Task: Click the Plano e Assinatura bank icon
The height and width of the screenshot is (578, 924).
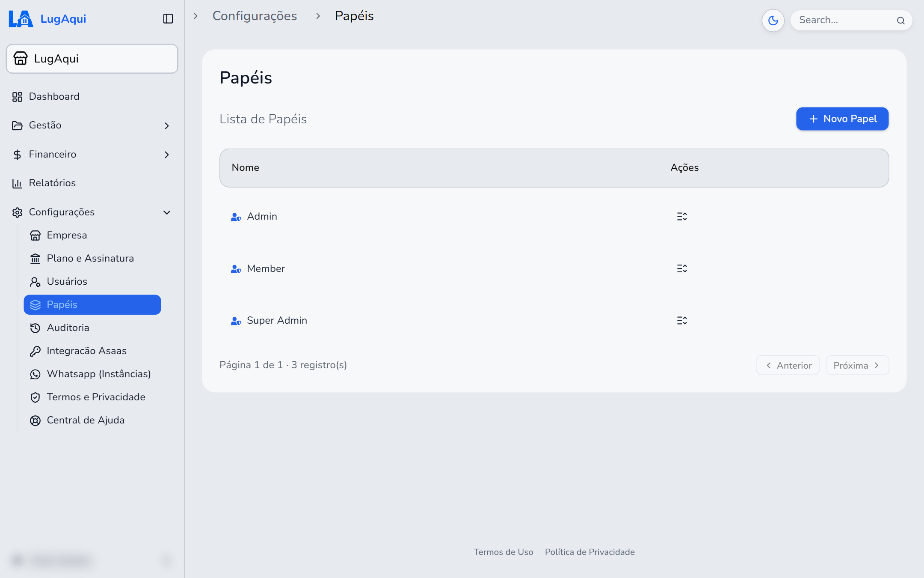Action: tap(35, 259)
